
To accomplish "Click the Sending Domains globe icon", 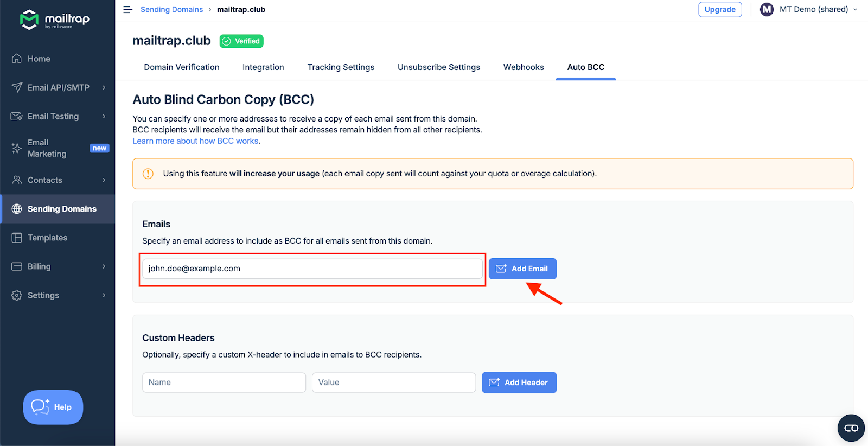I will (17, 209).
